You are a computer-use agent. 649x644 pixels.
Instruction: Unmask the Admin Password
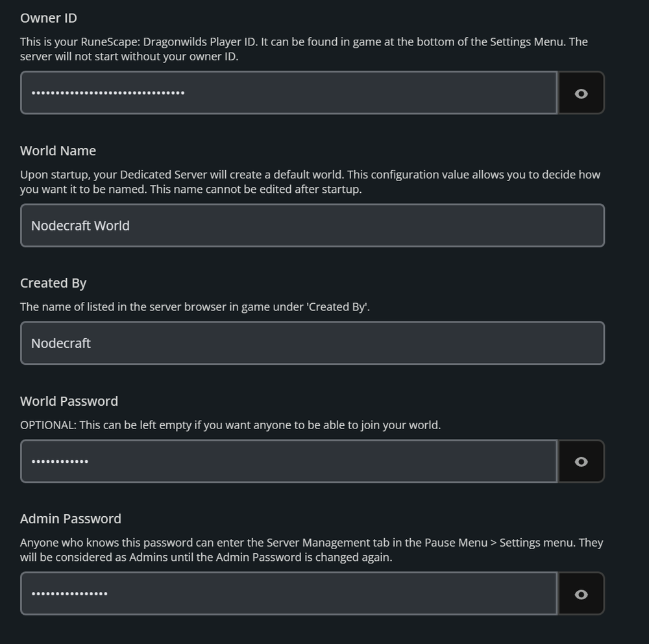pos(580,593)
